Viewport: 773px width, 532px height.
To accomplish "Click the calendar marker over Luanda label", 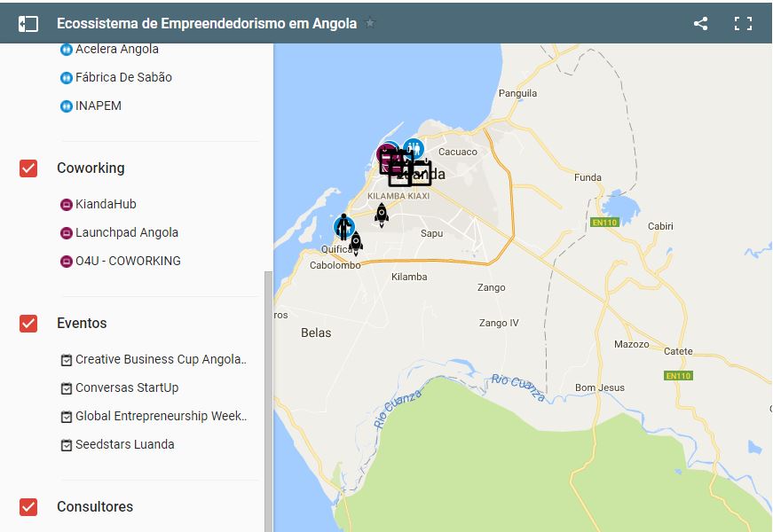I will pos(421,174).
